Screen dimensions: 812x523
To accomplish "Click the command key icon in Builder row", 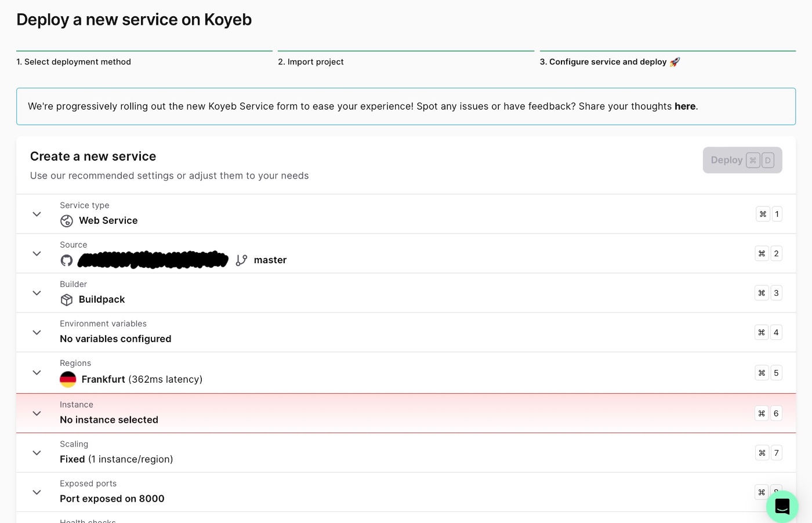I will click(762, 293).
